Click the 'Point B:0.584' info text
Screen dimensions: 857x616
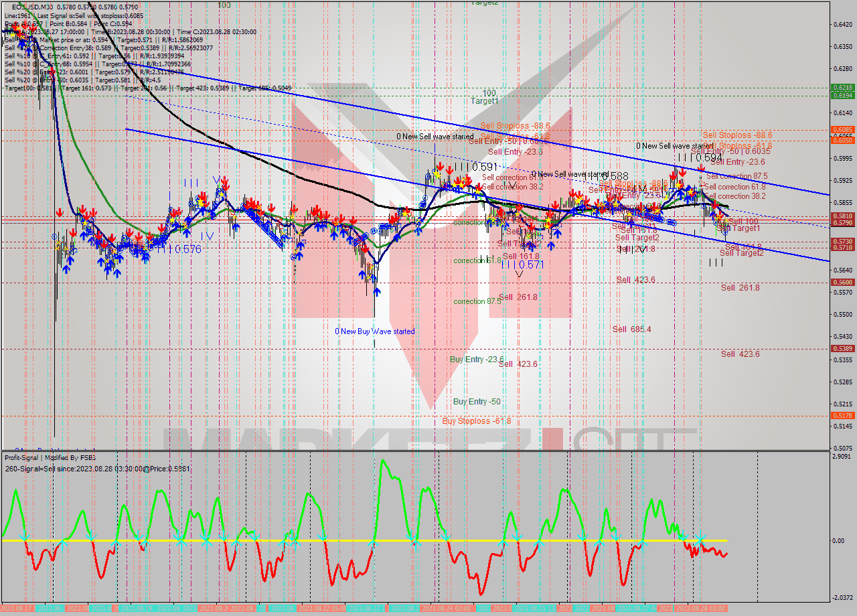[68, 23]
